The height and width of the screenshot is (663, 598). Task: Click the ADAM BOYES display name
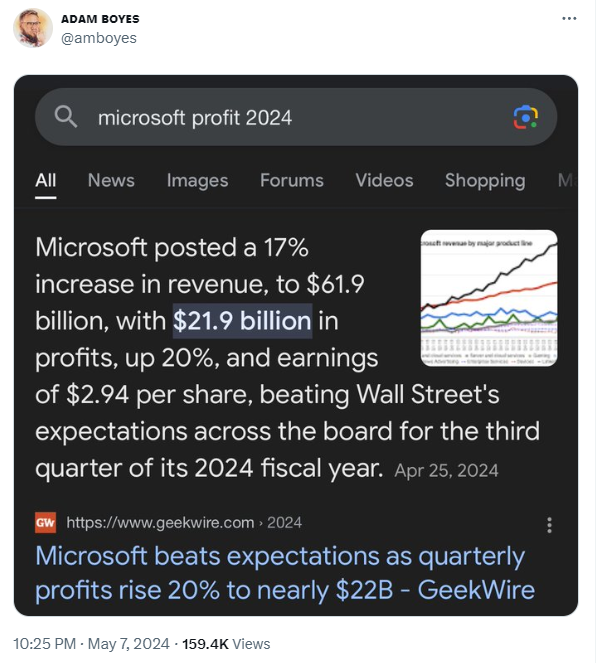click(x=100, y=19)
